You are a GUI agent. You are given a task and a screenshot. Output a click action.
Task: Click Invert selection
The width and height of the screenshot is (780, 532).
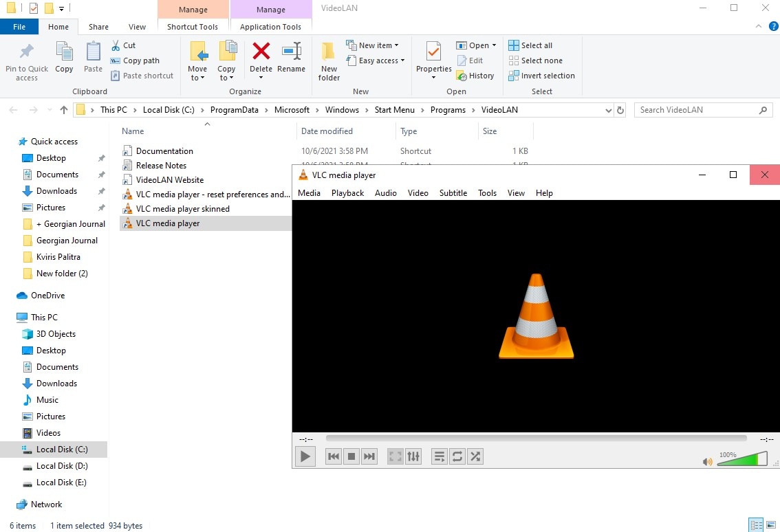541,76
